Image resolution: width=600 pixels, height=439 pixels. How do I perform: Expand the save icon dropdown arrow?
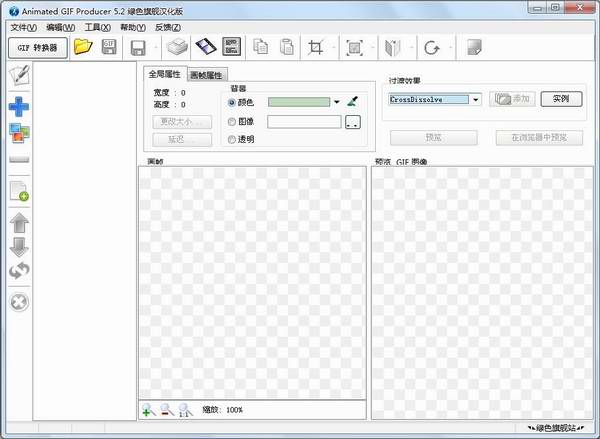pos(155,47)
